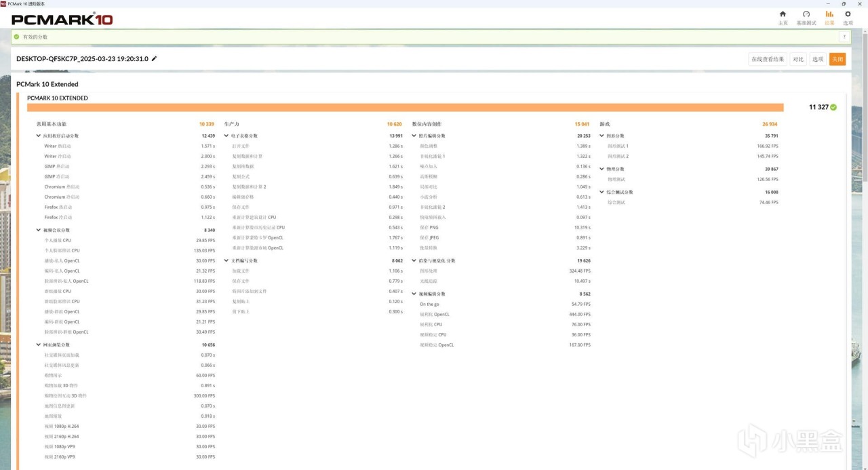Click the orange PCMark 10 Extended score bar

tap(406, 107)
